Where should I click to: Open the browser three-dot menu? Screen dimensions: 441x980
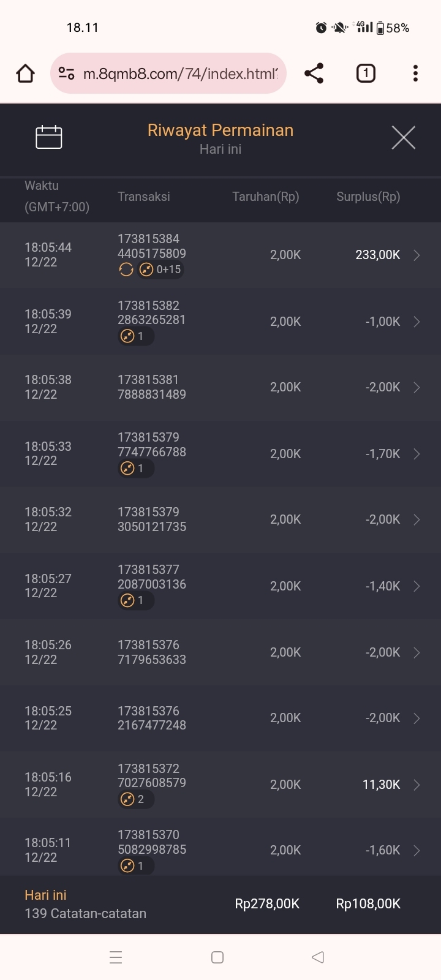click(x=415, y=73)
